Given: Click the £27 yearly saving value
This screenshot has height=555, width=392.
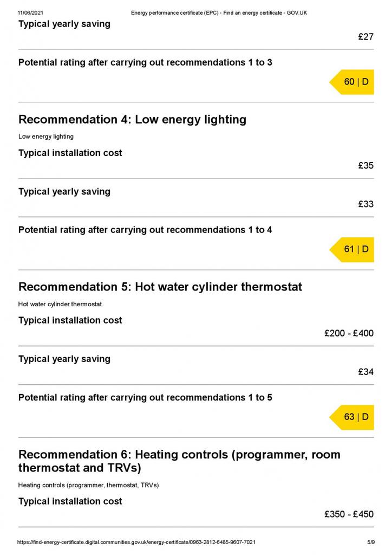Looking at the screenshot, I should pos(366,37).
